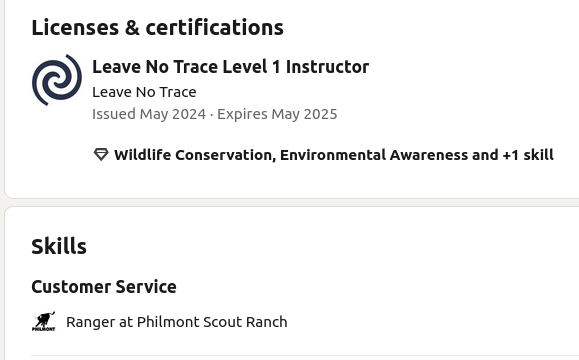
Task: Click the word 'Service' in Customer Service
Action: point(146,287)
